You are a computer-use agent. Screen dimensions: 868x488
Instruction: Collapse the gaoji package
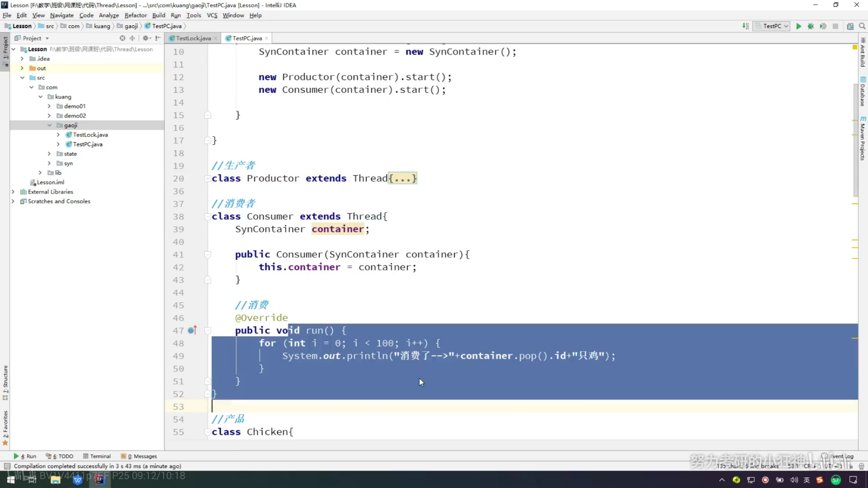pyautogui.click(x=49, y=125)
